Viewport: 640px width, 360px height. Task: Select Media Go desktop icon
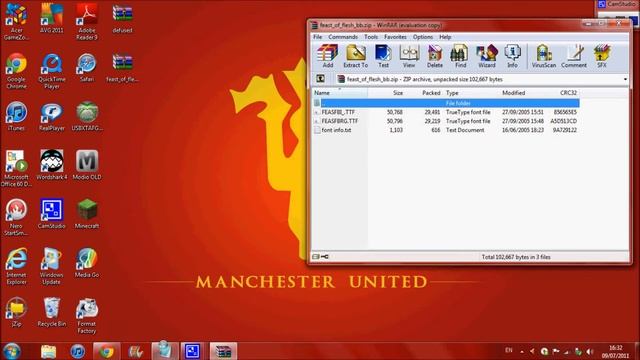87,263
